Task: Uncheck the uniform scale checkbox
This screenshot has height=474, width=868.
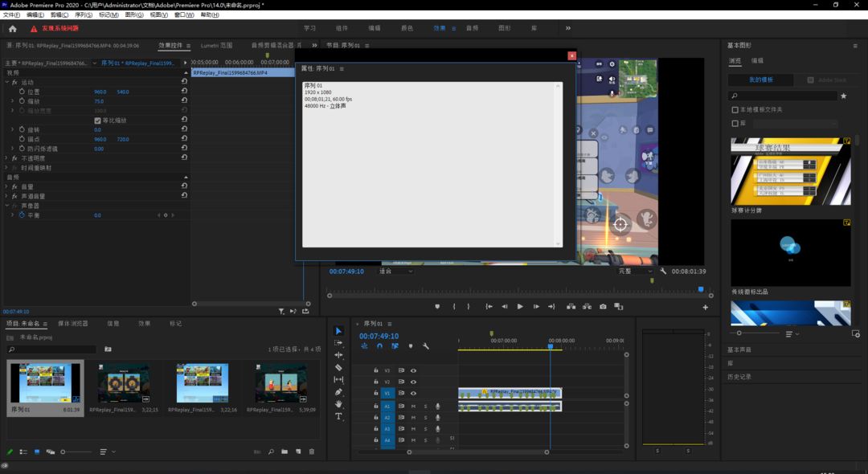Action: 97,120
